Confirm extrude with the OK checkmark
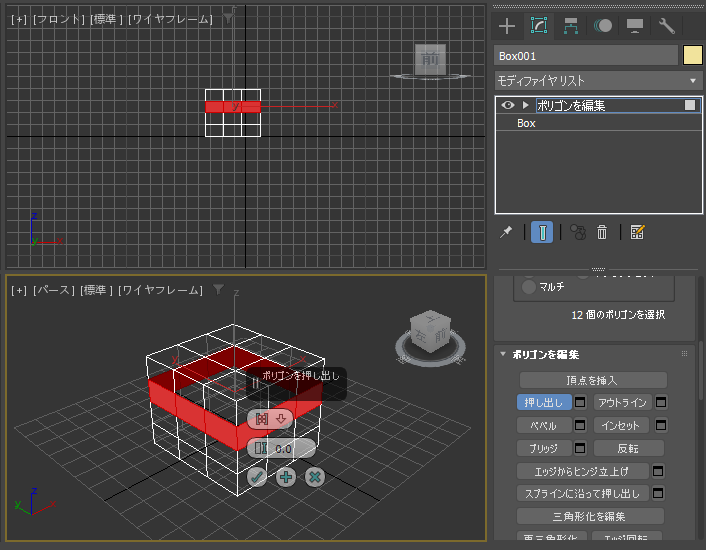 click(257, 477)
